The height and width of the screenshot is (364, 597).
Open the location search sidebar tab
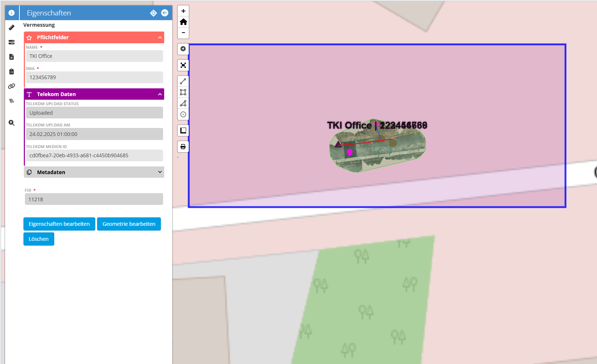12,123
